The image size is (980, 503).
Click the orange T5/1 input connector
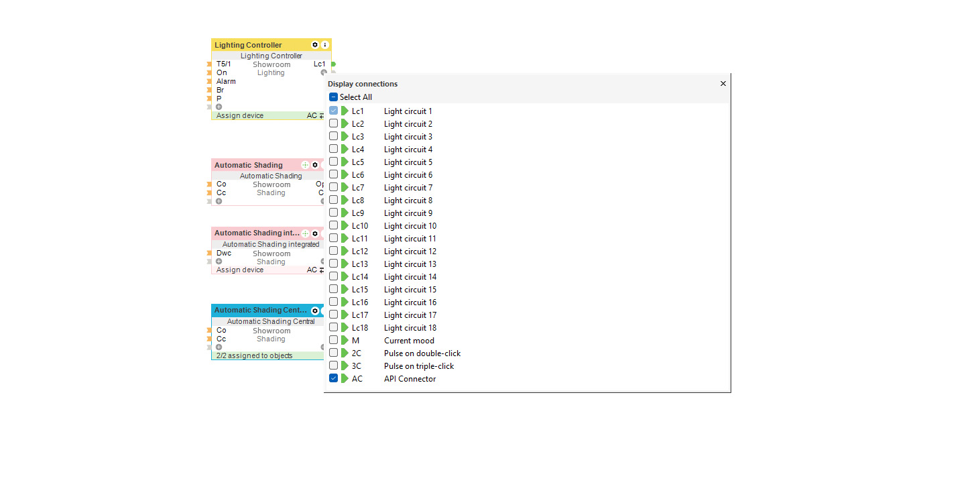(x=209, y=64)
